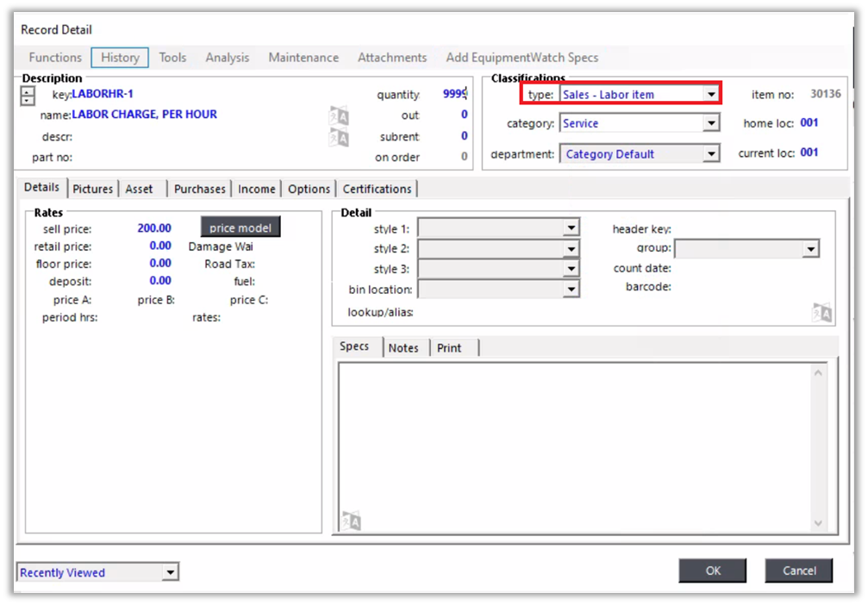Click the sell price value field
Viewport: 868px width, 605px height.
coord(154,228)
